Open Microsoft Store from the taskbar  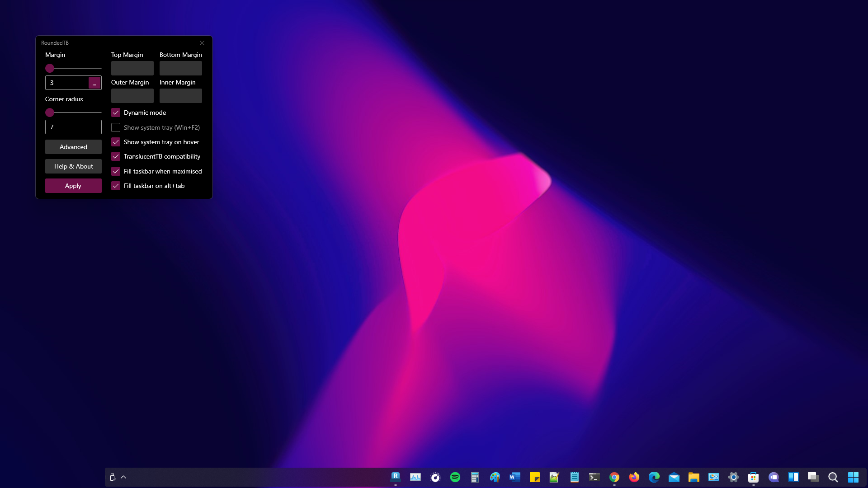(x=753, y=477)
